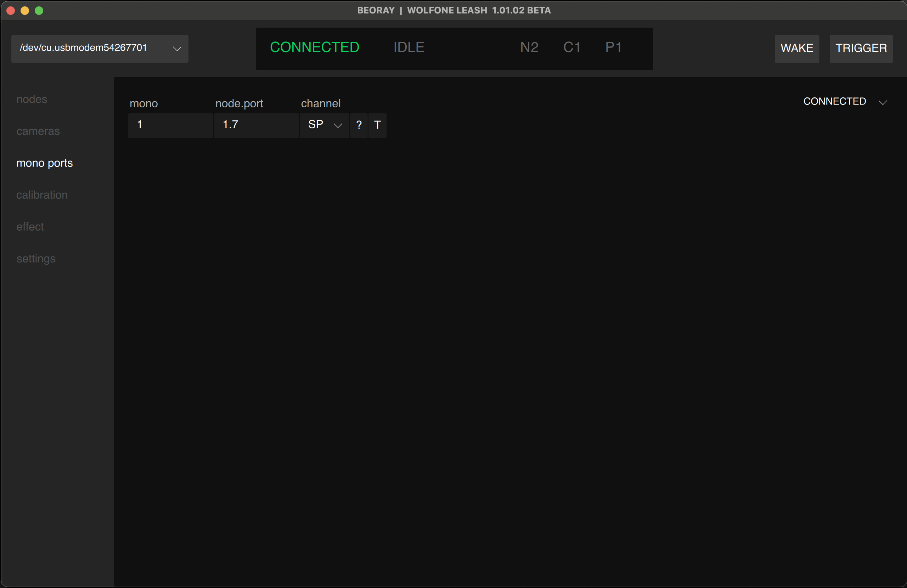Click the mono number field showing 1
This screenshot has width=907, height=588.
pyautogui.click(x=170, y=125)
